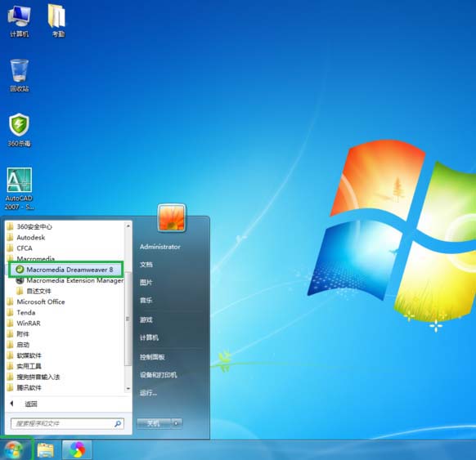Screen dimensions: 476x460
Task: Select the Recycle Bin desktop icon
Action: click(20, 75)
